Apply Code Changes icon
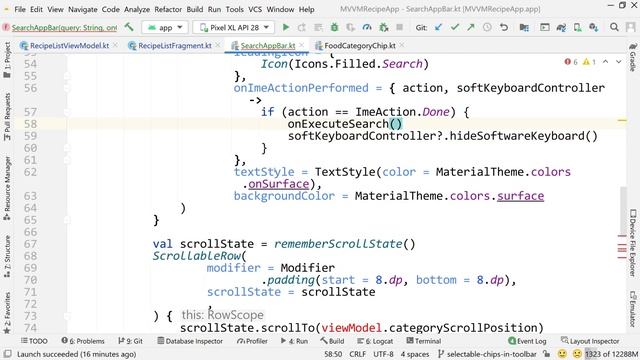640x360 pixels. click(x=318, y=27)
